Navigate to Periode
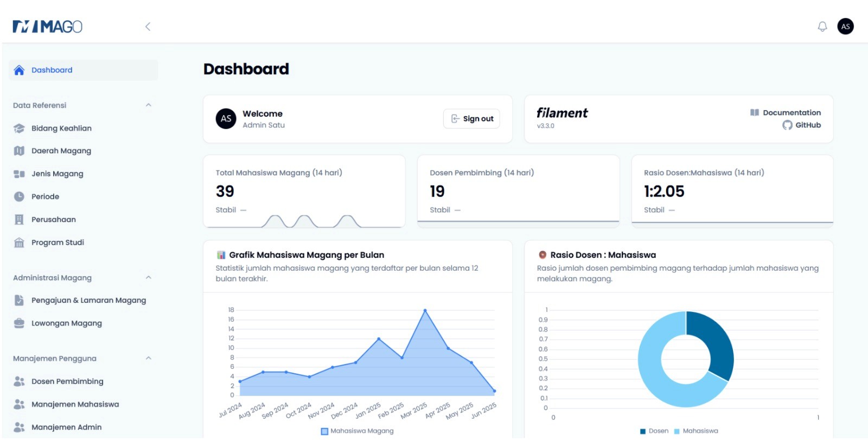868x440 pixels. (84, 196)
